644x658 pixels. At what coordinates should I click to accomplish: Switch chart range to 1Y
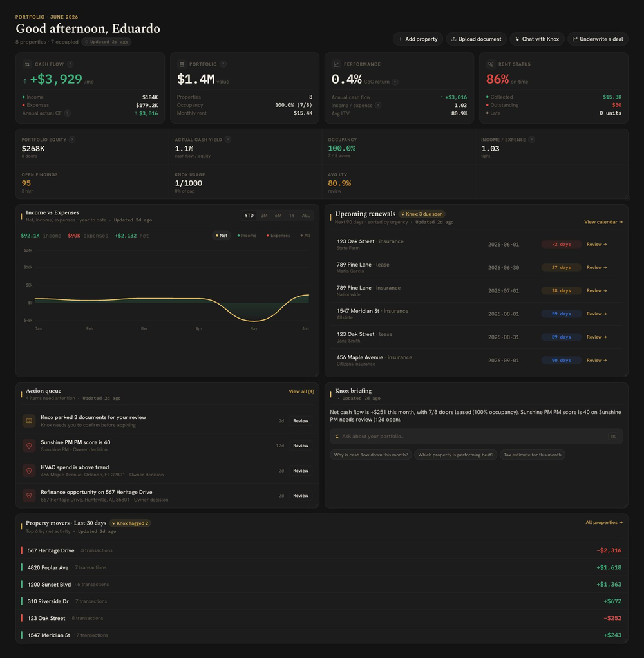pyautogui.click(x=292, y=216)
